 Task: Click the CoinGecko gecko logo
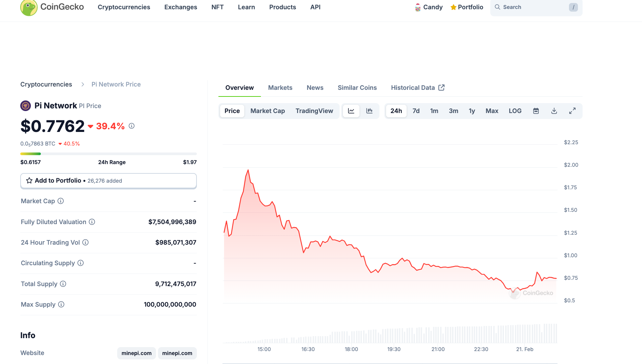coord(29,8)
